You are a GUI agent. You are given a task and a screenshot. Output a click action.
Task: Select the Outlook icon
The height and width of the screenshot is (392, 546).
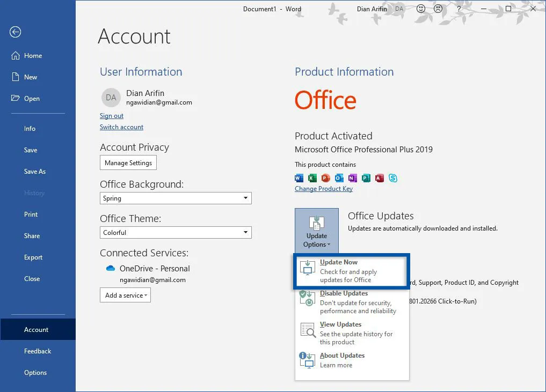point(339,178)
